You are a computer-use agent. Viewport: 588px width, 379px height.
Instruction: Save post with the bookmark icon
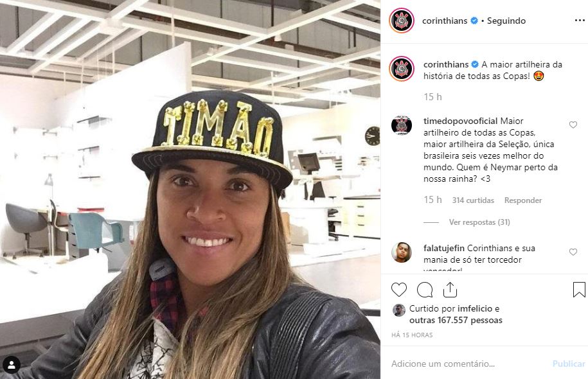point(579,290)
